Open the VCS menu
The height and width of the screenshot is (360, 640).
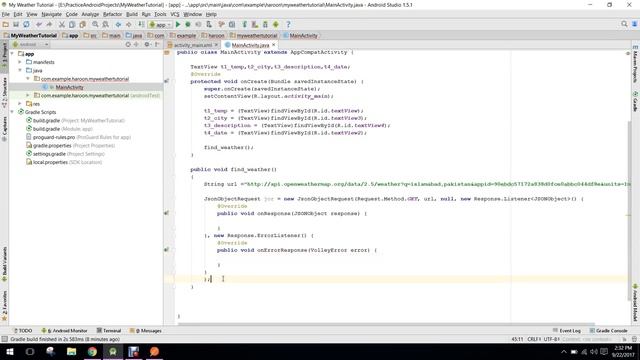tap(175, 14)
